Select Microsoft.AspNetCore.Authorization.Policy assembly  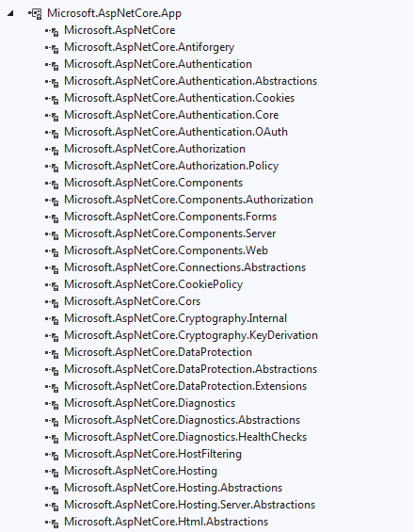point(171,166)
